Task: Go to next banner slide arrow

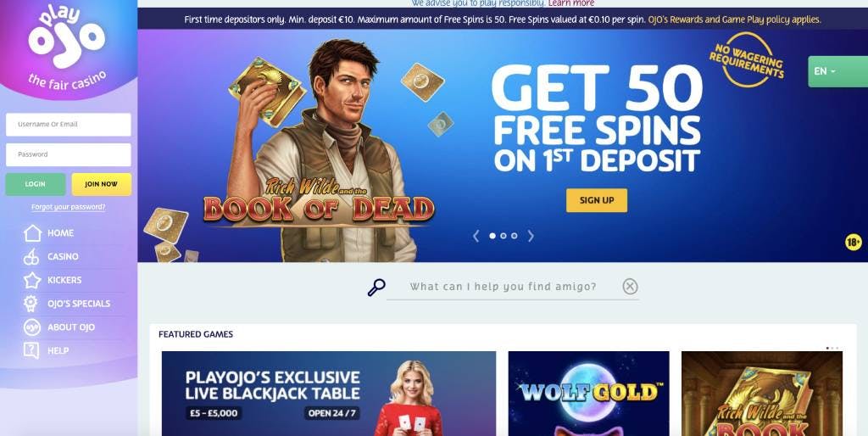Action: 531,236
